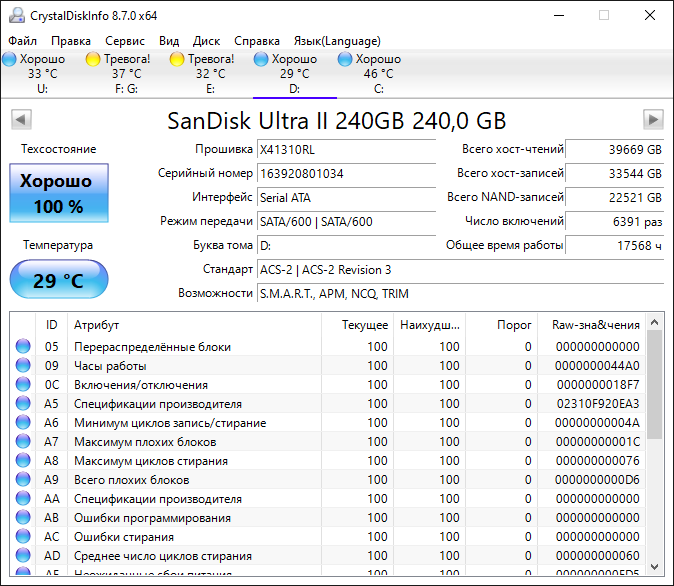674x586 pixels.
Task: Open the Сервис menu
Action: [x=124, y=41]
